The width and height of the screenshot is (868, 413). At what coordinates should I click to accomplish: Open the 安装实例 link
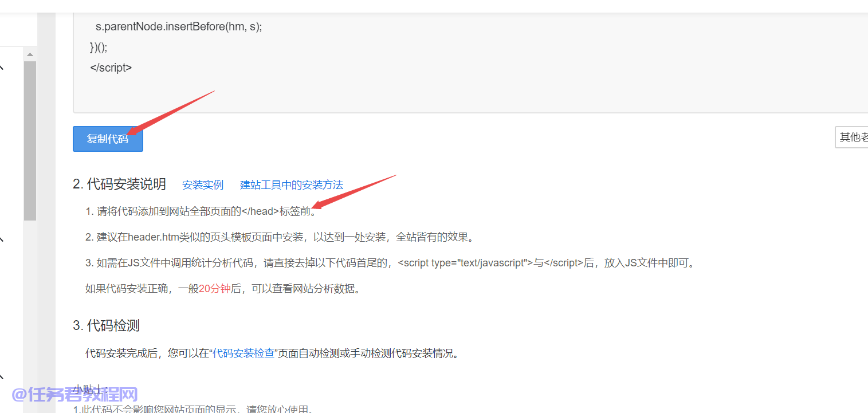203,185
